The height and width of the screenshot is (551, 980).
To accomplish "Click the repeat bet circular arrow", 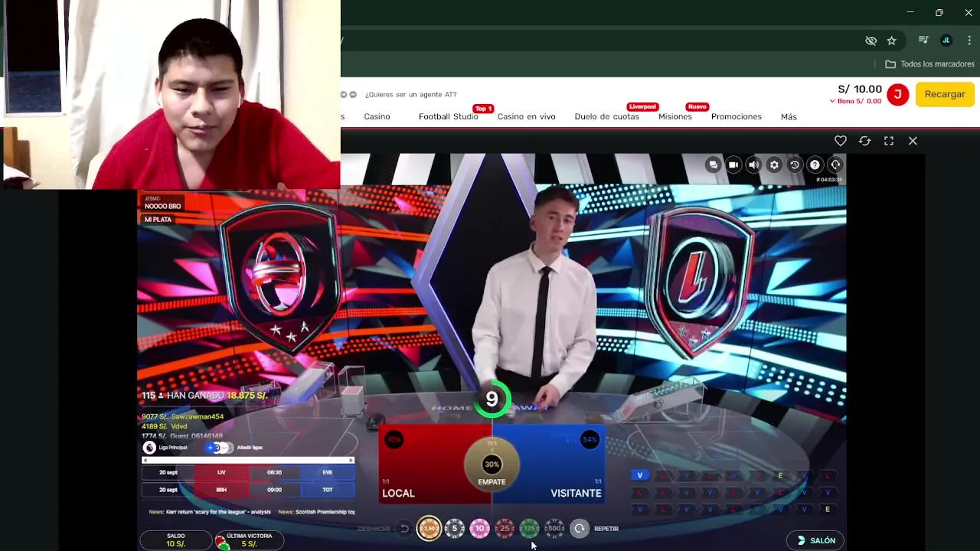I will [x=580, y=528].
